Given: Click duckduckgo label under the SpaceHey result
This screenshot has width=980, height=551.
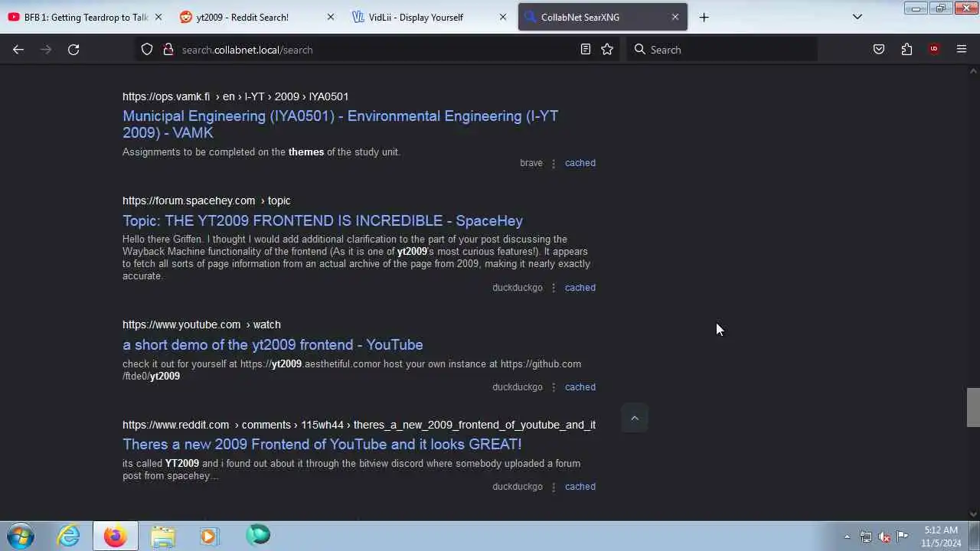Looking at the screenshot, I should tap(517, 288).
